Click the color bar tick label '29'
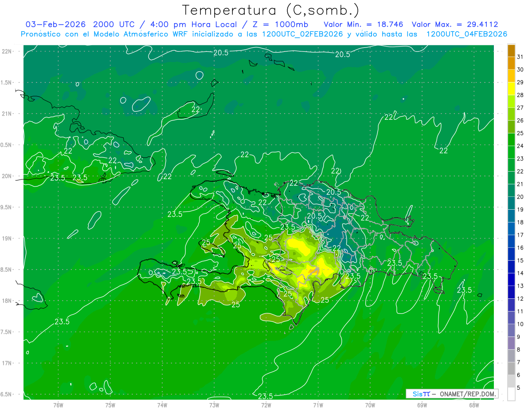The image size is (532, 411). pos(520,82)
